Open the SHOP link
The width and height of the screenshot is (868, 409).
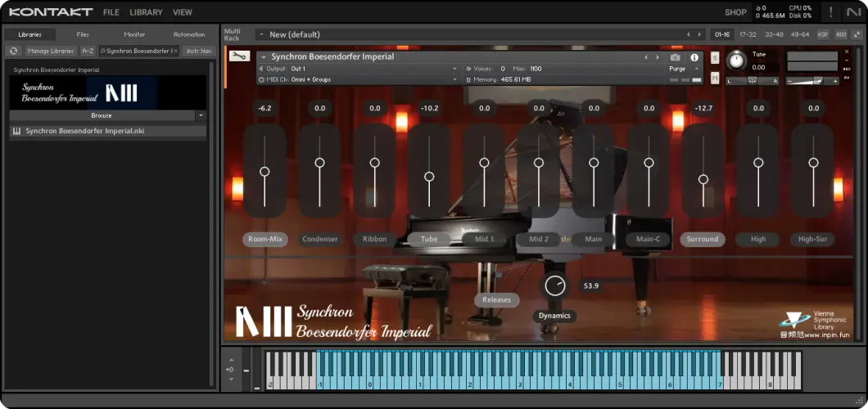pos(735,12)
